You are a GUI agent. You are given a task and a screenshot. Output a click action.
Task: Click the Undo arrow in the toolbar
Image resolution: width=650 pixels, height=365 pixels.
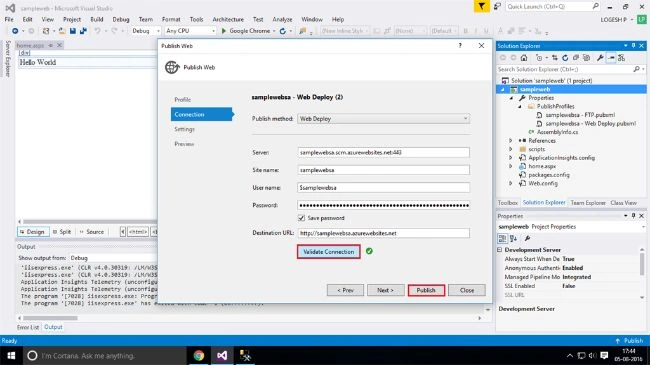pyautogui.click(x=97, y=31)
